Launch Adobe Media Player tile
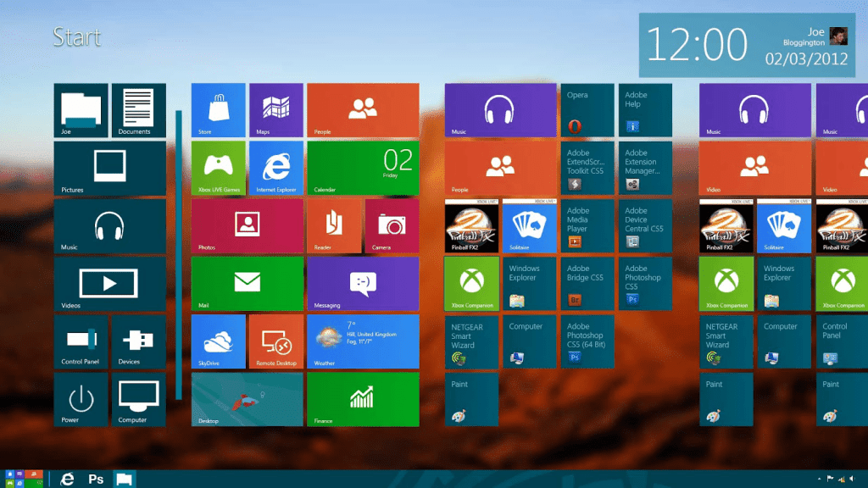This screenshot has height=488, width=868. [x=587, y=225]
